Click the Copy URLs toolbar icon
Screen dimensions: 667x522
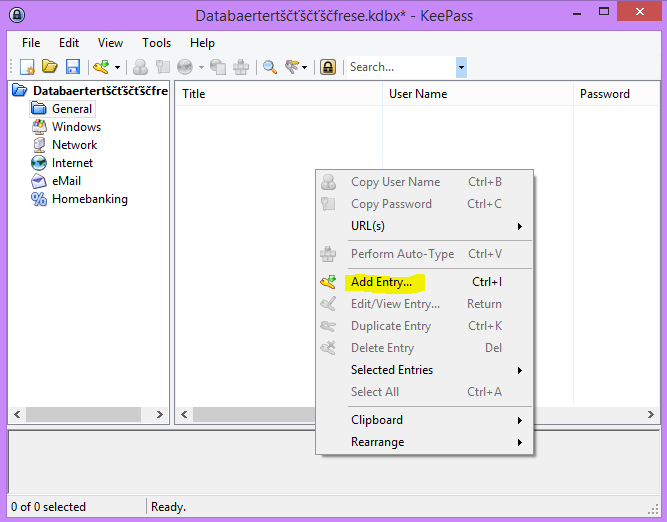tap(218, 67)
